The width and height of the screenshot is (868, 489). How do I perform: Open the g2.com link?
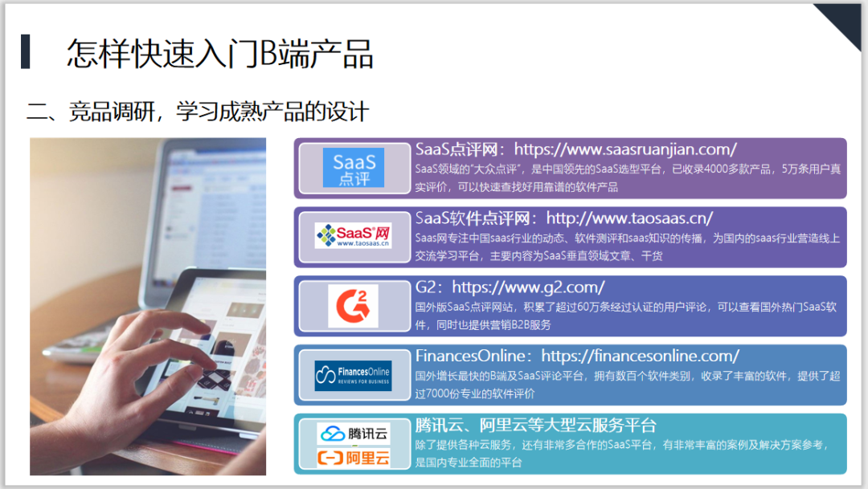point(528,287)
